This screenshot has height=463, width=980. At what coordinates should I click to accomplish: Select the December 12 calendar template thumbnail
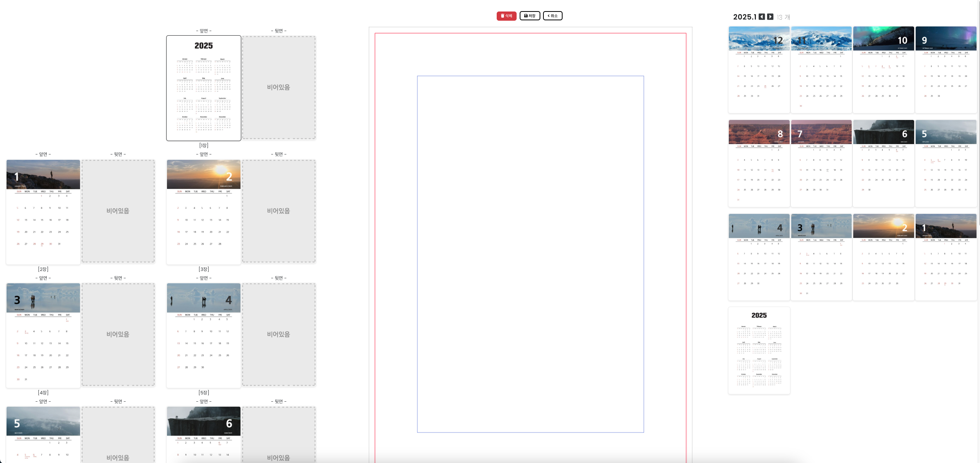pyautogui.click(x=759, y=70)
